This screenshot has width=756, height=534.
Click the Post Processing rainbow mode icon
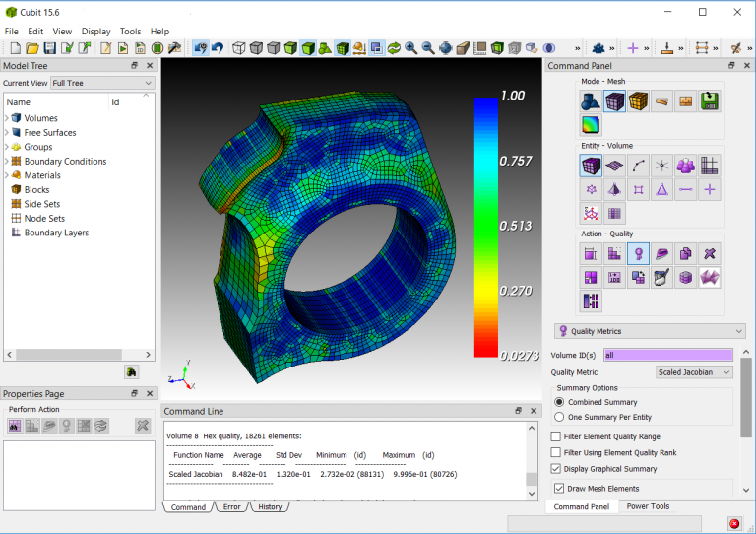coord(591,125)
